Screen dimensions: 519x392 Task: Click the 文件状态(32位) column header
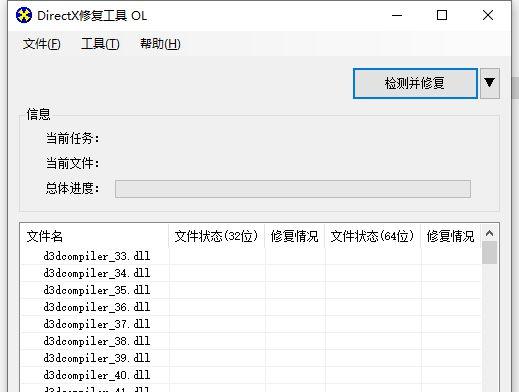pos(216,236)
